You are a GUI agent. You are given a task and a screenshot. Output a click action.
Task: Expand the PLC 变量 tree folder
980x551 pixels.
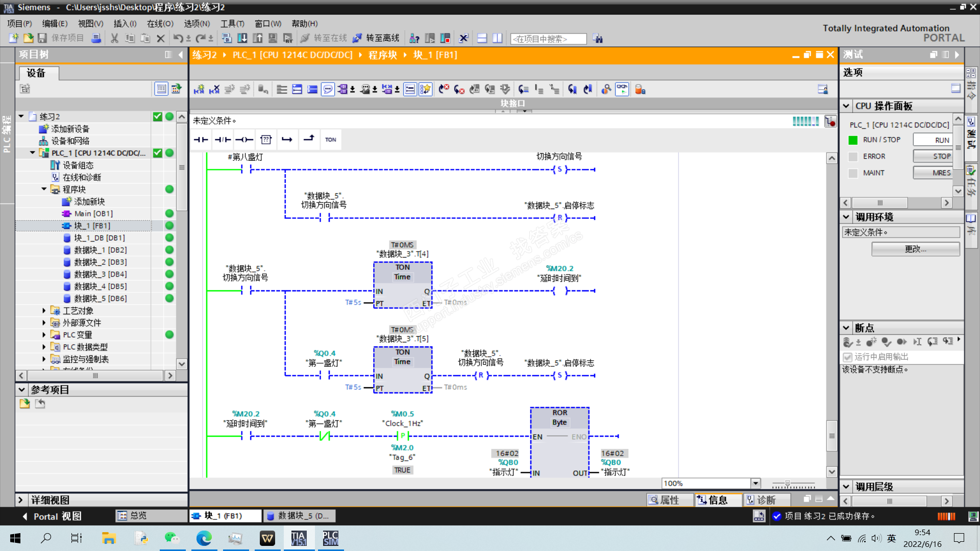tap(44, 335)
